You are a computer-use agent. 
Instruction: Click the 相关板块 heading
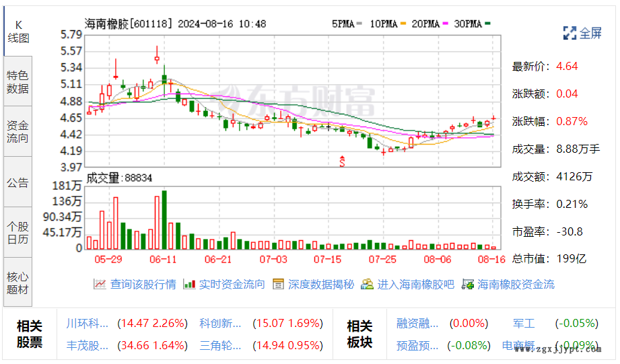pyautogui.click(x=359, y=334)
